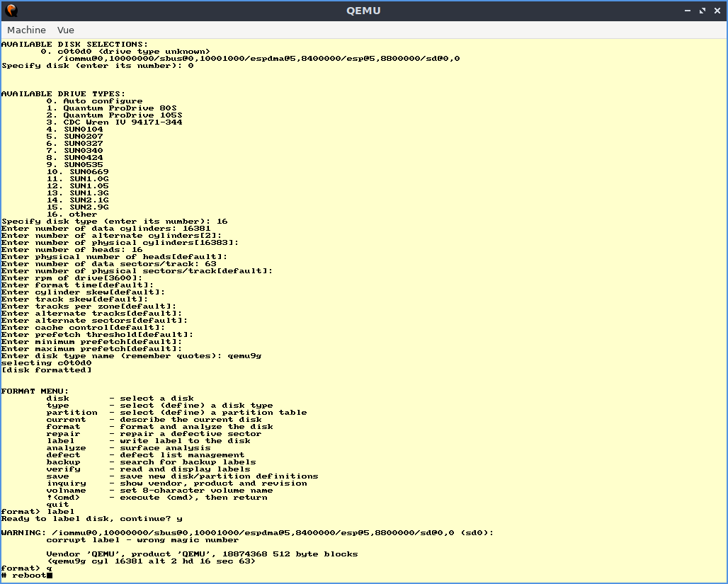Click the 'Enter format time[default]:' line
This screenshot has width=728, height=584.
(77, 285)
